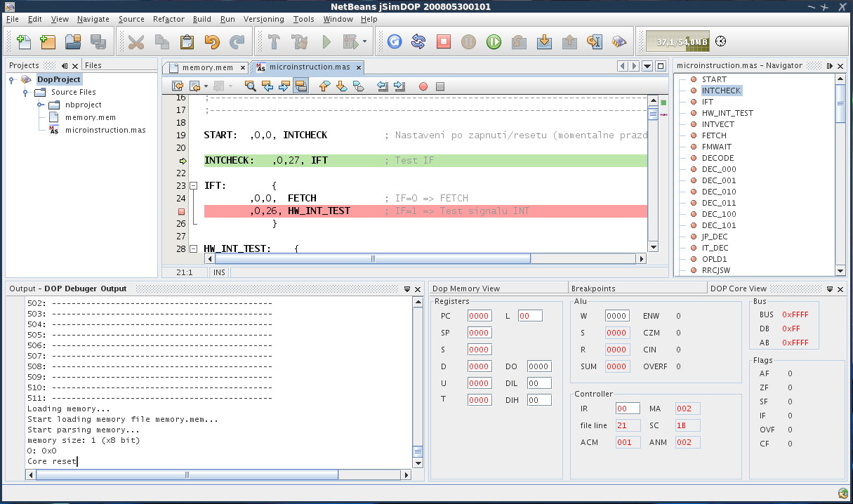Viewport: 853px width, 504px height.
Task: Stop macro recording with the gray square
Action: pos(440,86)
